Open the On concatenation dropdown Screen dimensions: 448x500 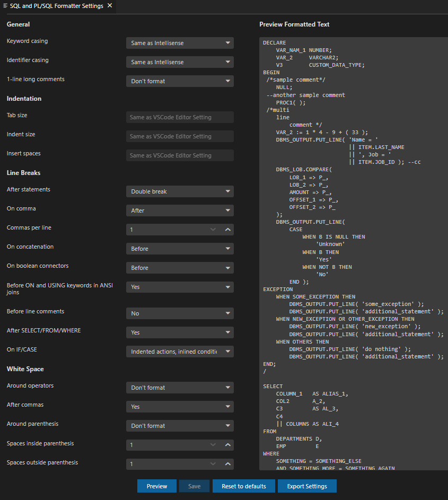click(x=180, y=249)
